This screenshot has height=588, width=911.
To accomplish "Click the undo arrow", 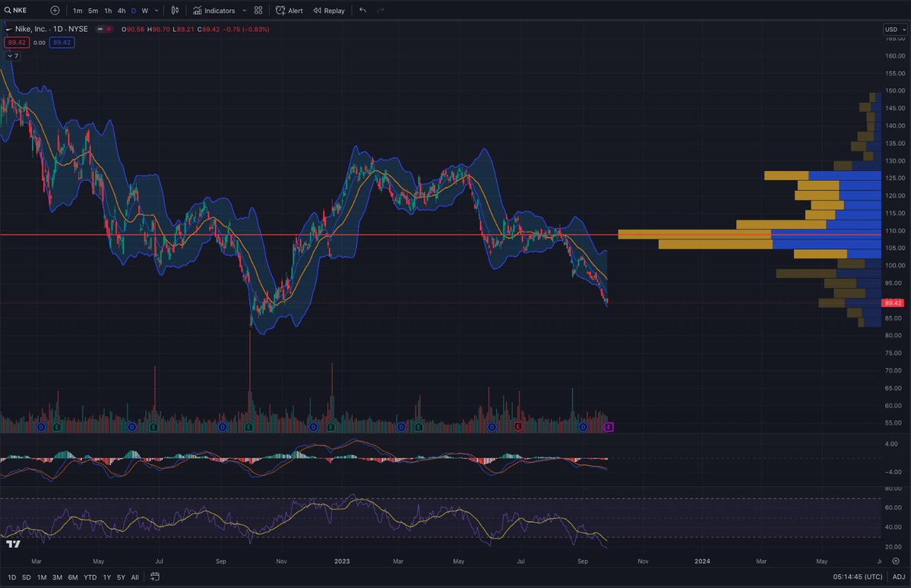I will click(362, 11).
